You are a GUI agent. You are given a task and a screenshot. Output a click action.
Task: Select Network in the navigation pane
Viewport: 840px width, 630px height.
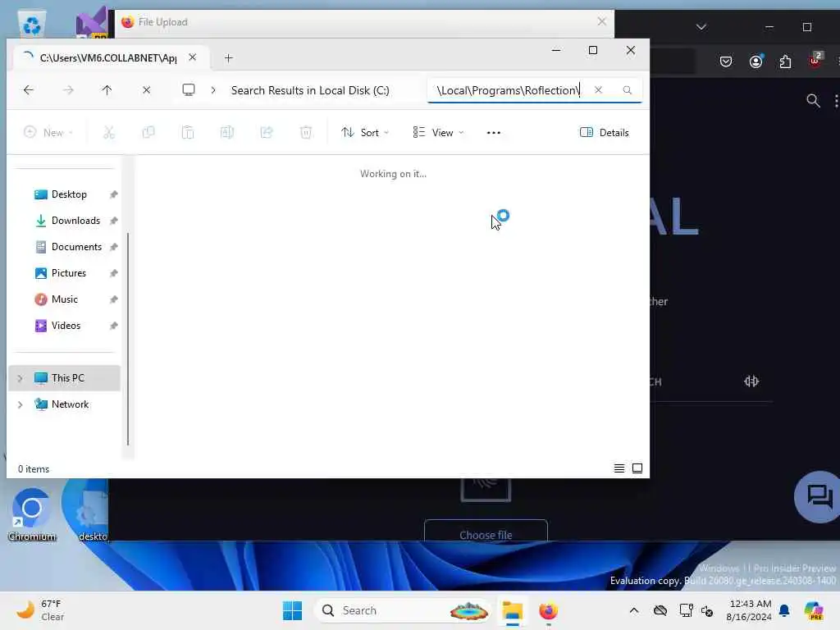click(x=70, y=404)
